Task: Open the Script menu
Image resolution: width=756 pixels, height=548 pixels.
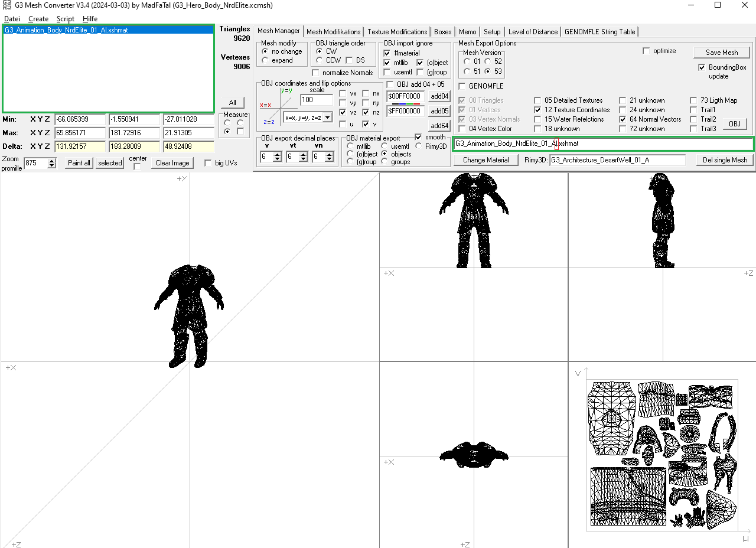Action: click(65, 19)
